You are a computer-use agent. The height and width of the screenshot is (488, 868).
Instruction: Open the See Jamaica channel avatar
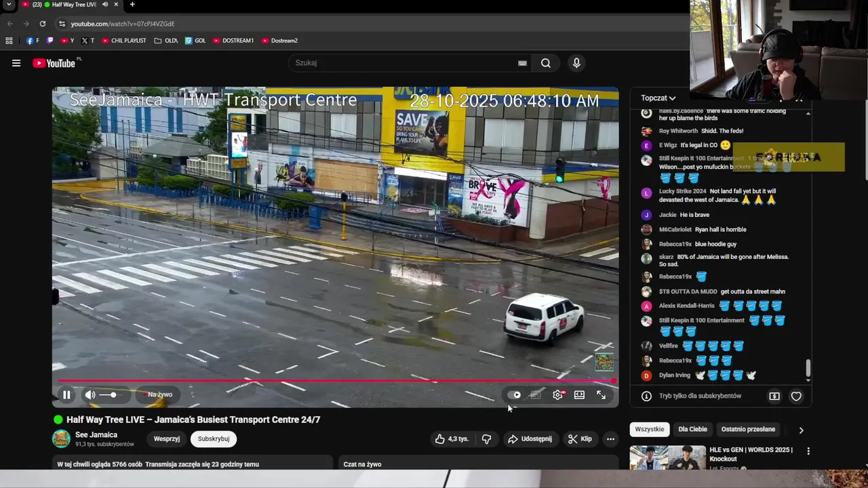[61, 439]
